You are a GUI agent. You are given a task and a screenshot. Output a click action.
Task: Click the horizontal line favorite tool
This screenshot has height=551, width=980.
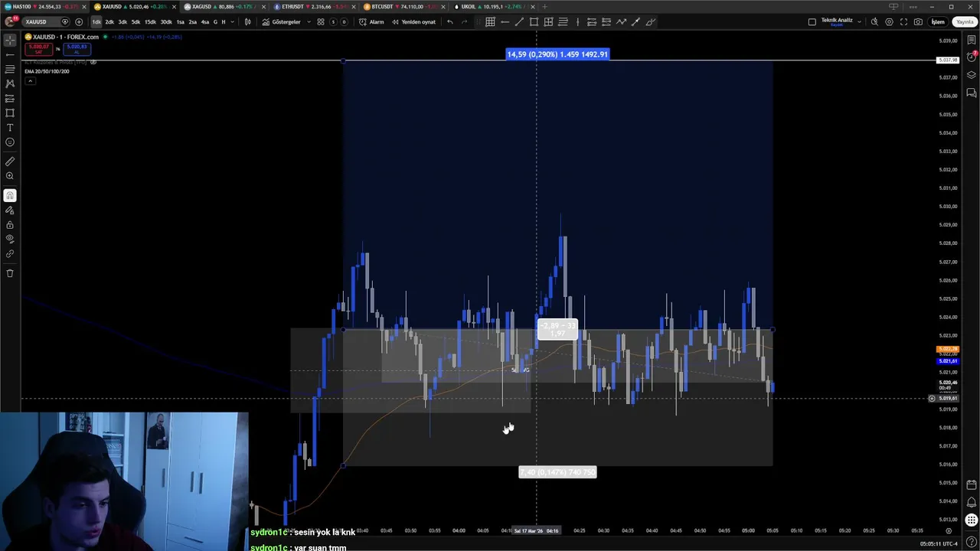(505, 21)
